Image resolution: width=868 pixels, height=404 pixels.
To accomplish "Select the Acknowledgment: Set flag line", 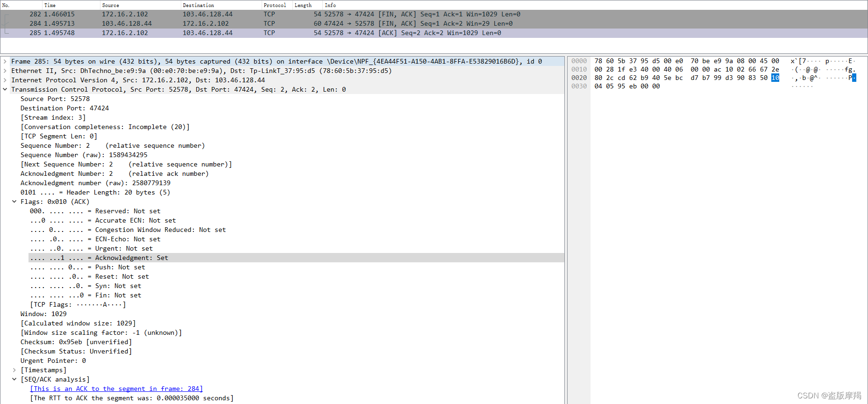I will click(296, 258).
